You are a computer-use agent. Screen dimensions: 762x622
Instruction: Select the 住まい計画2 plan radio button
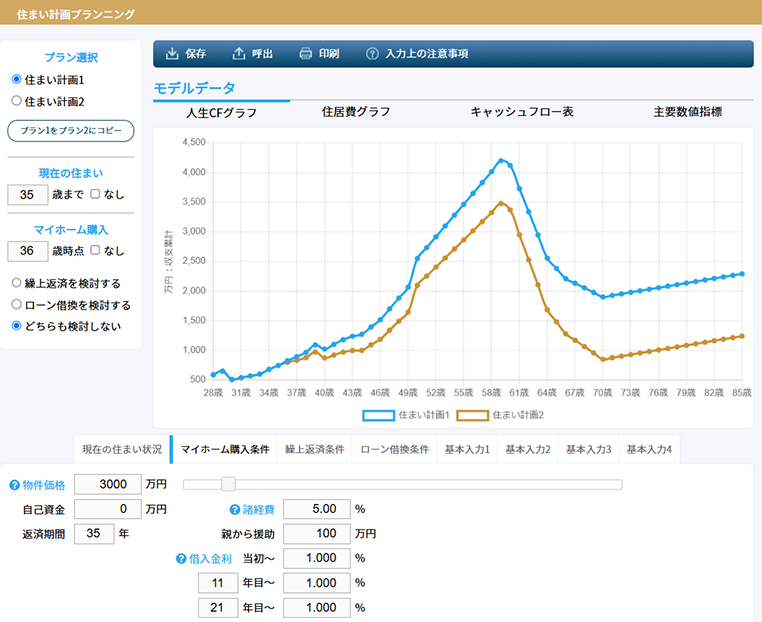[16, 101]
